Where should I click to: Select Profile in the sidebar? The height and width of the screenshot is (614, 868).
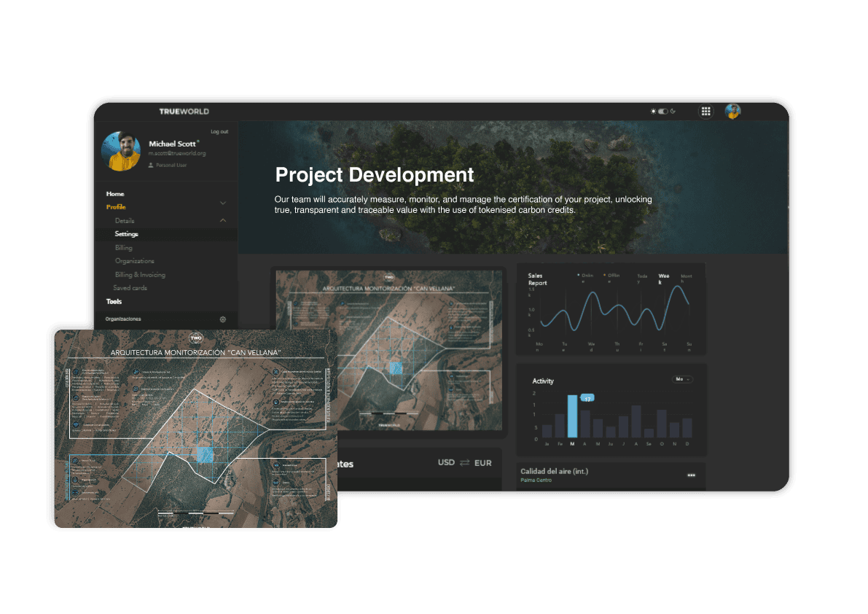(117, 207)
